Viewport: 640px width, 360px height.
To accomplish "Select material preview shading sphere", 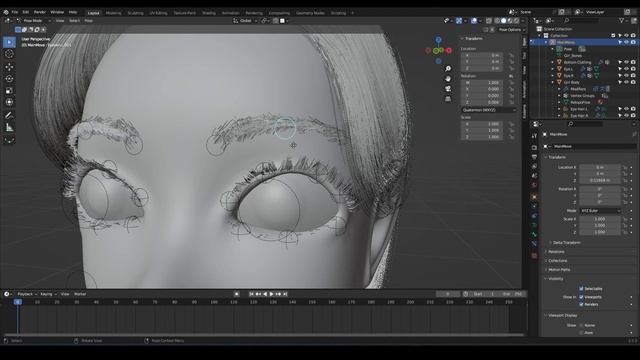I will 510,20.
